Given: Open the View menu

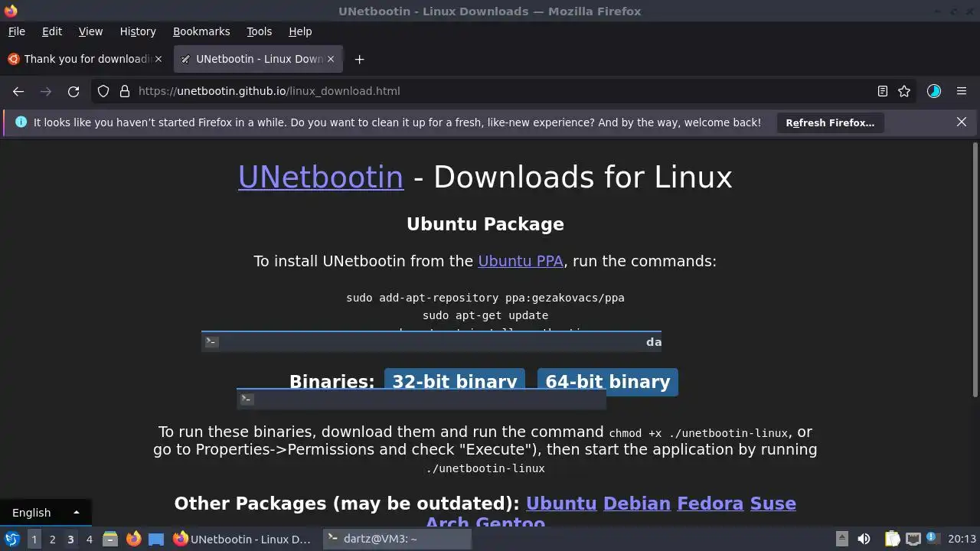Looking at the screenshot, I should tap(90, 31).
